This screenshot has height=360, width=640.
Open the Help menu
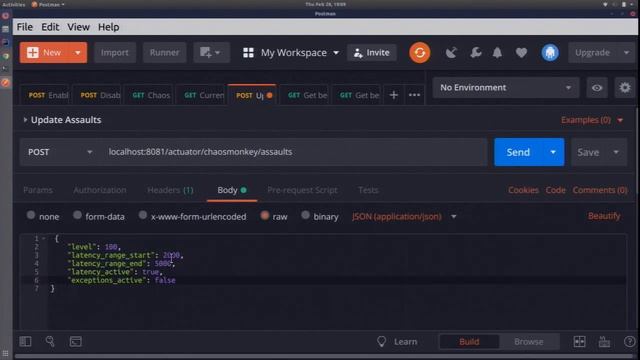[109, 27]
